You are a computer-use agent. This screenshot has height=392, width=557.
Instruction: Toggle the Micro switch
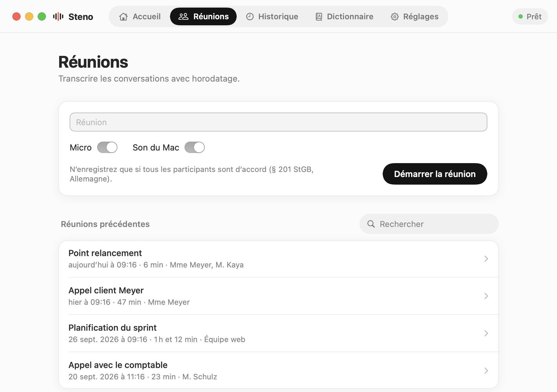[x=107, y=147]
